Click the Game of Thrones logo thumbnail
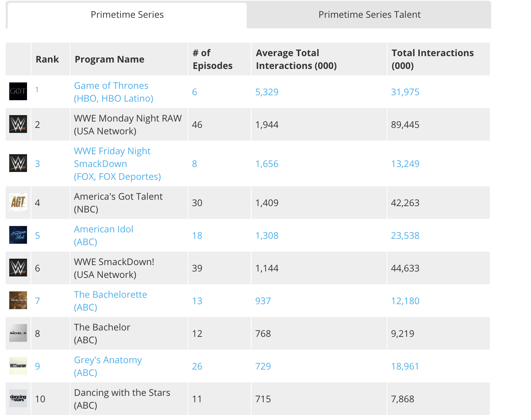531x420 pixels. pos(18,91)
